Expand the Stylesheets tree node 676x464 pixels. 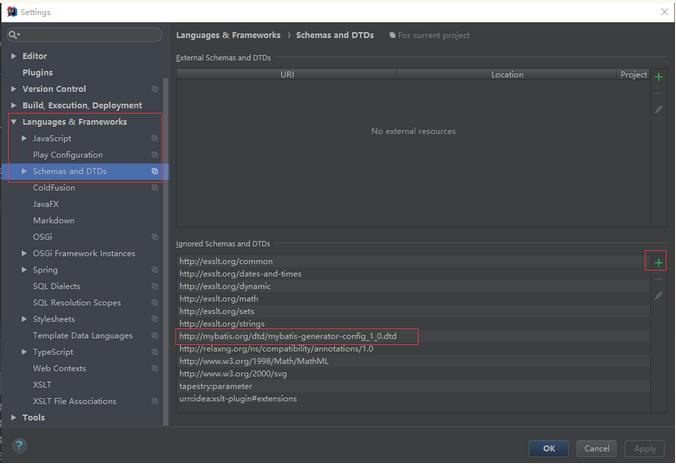24,320
